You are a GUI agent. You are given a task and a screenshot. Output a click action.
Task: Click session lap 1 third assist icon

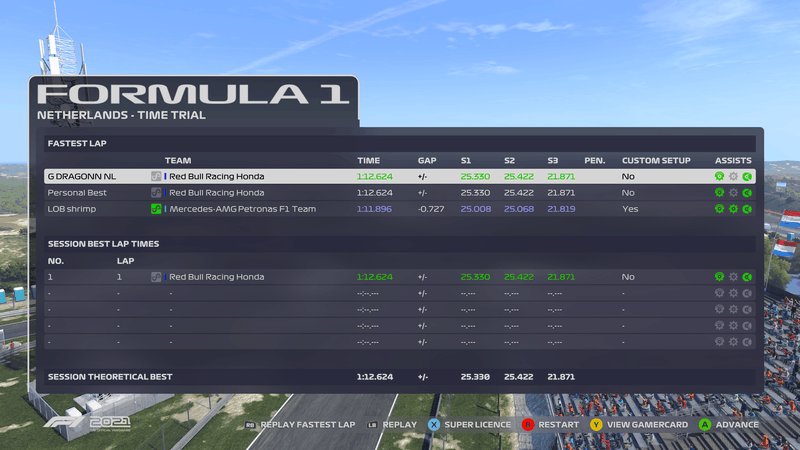[747, 277]
